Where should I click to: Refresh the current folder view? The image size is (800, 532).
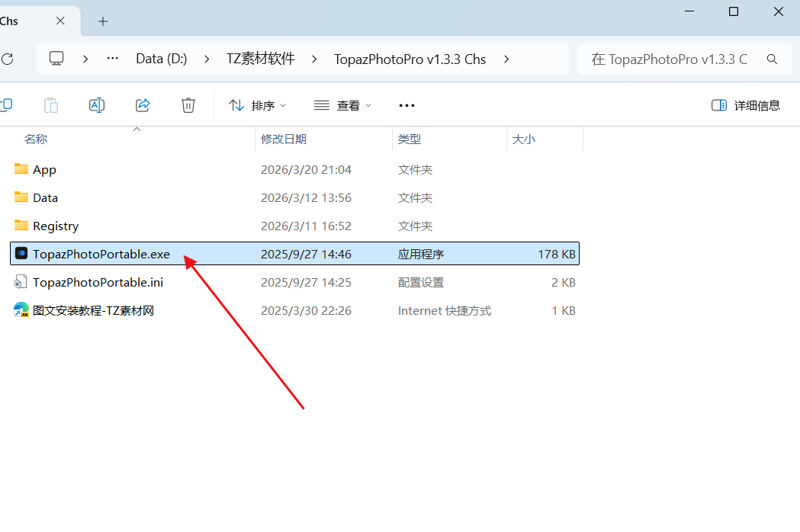click(7, 59)
